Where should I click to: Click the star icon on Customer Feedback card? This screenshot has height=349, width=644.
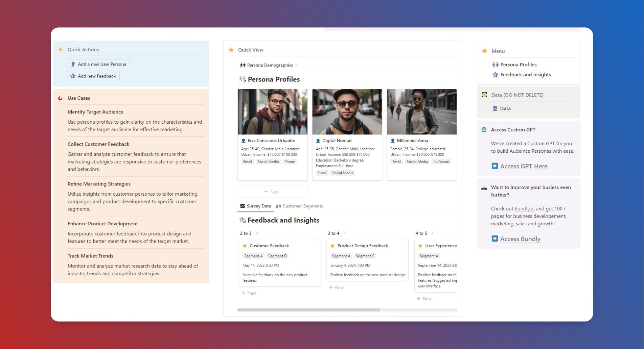pyautogui.click(x=245, y=246)
